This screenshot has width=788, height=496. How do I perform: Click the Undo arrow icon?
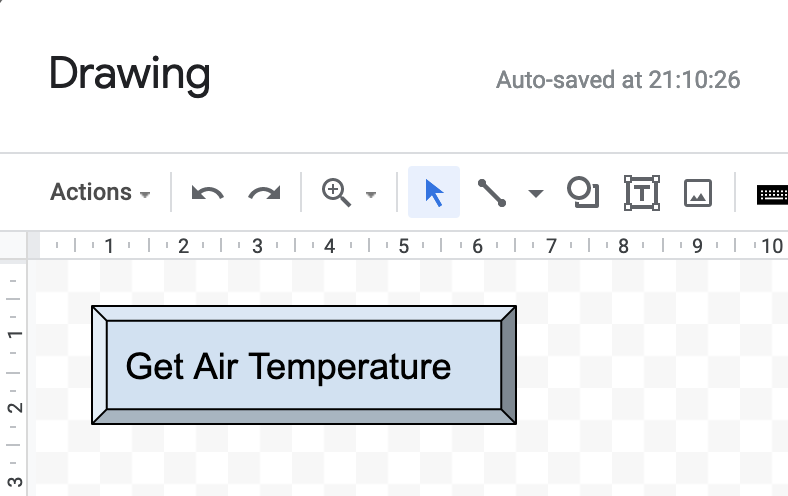pos(208,193)
